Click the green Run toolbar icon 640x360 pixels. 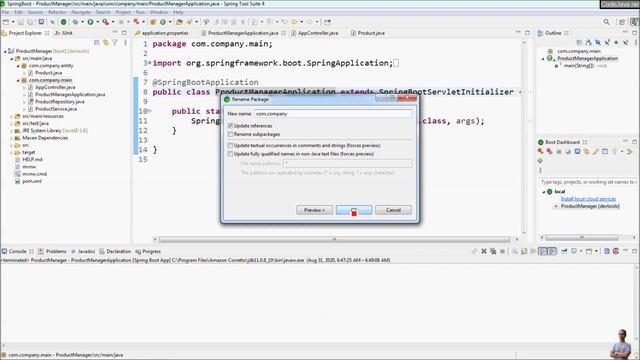tap(91, 22)
